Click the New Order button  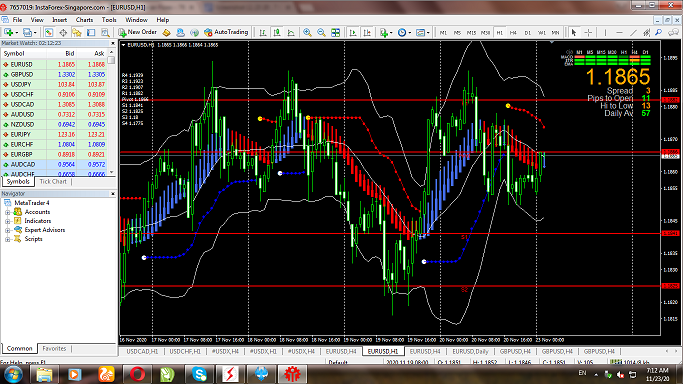[x=138, y=32]
